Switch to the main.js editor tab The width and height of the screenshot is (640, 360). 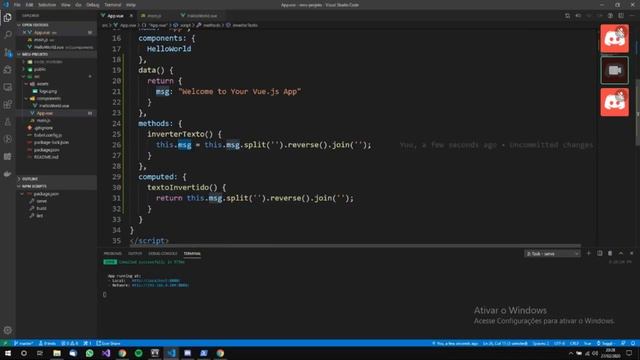pyautogui.click(x=154, y=16)
